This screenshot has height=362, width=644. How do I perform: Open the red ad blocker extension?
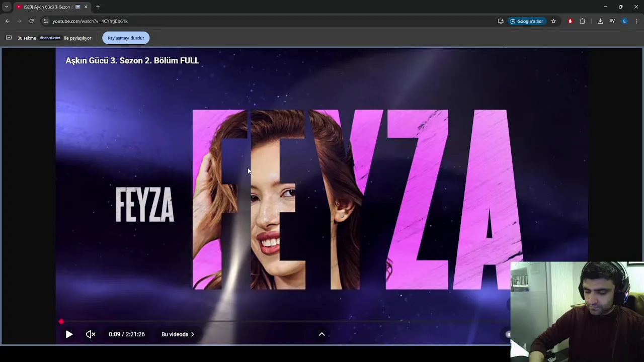tap(570, 21)
